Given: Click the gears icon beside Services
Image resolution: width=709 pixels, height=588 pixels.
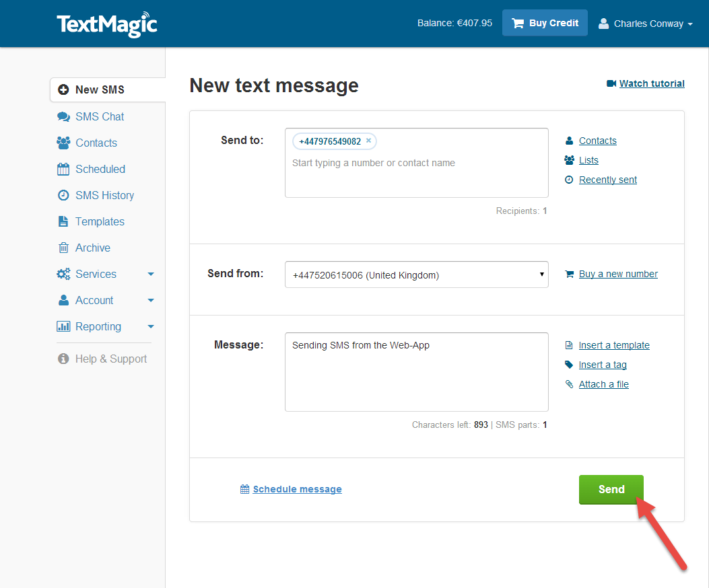Looking at the screenshot, I should (63, 274).
